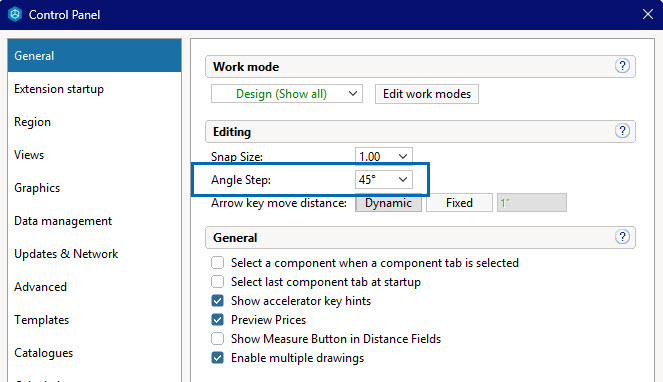Switch to Views settings

[x=94, y=155]
